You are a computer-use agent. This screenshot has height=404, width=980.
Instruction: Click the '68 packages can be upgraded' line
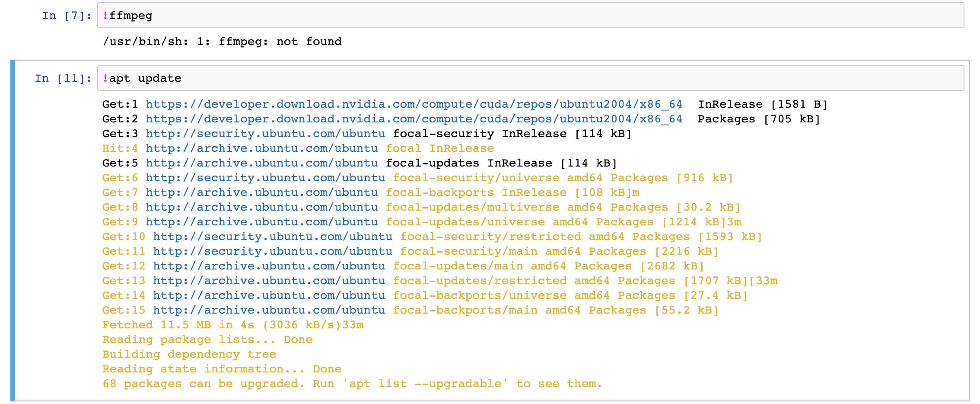coord(352,384)
